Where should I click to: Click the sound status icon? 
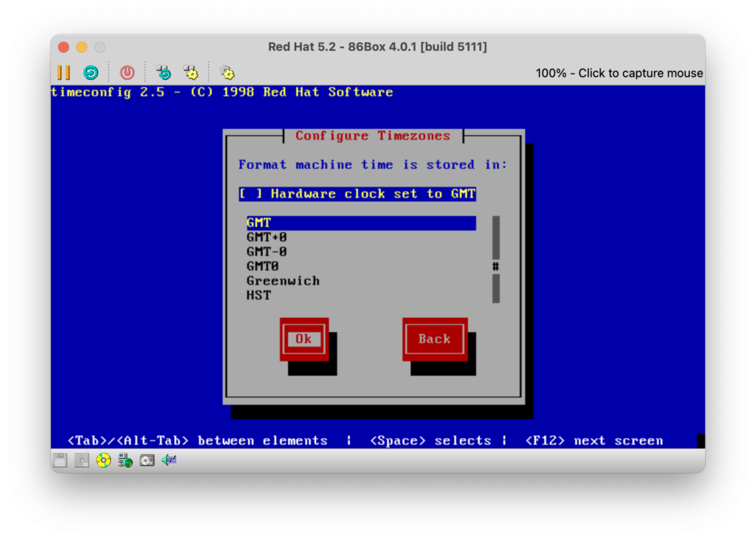[x=169, y=460]
